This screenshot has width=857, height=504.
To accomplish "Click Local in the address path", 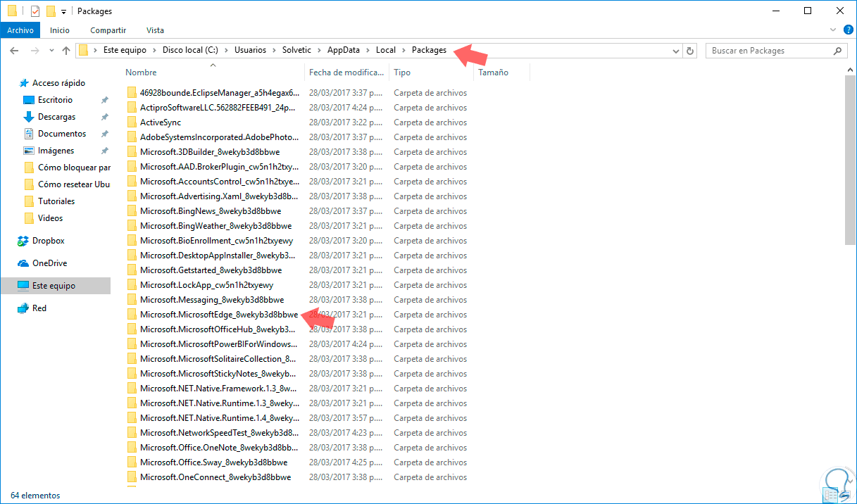I will (386, 50).
